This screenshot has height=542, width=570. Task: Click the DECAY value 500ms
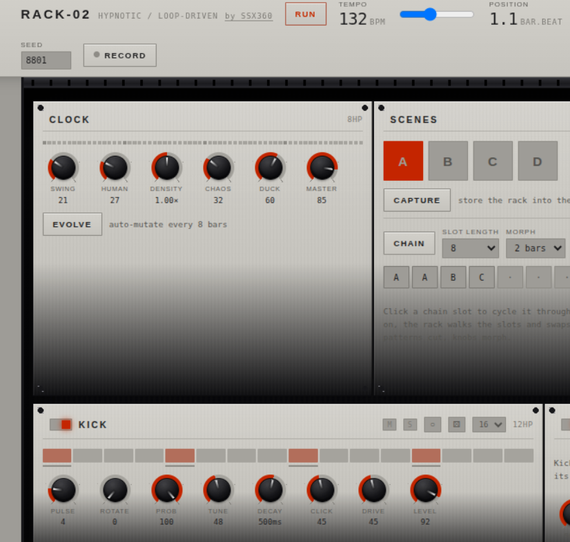(270, 522)
